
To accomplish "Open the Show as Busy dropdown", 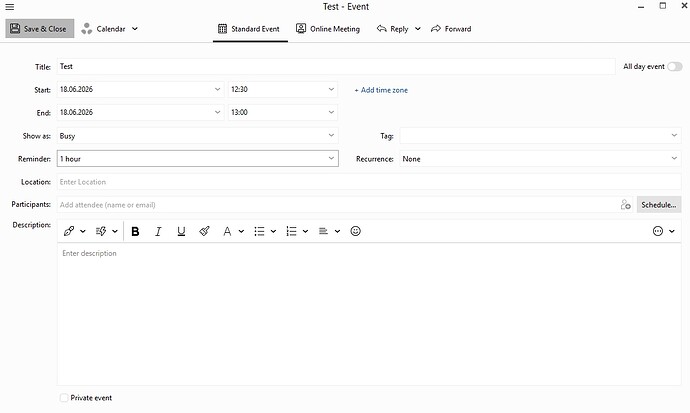I will [198, 135].
